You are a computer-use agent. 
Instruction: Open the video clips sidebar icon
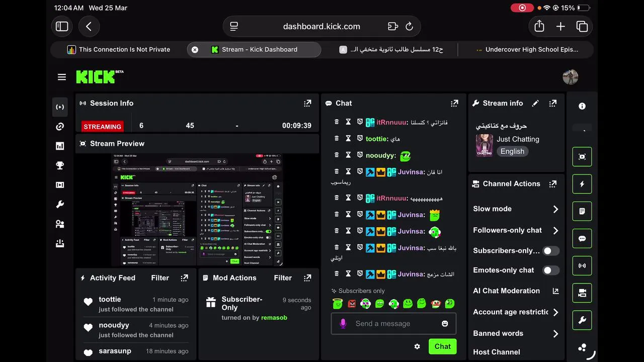point(60,185)
